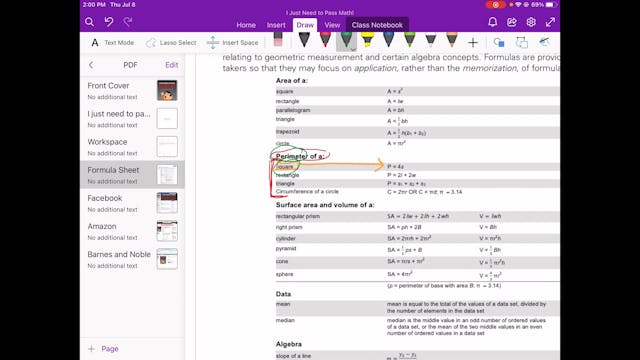The width and height of the screenshot is (640, 360).
Task: Open the Formula Sheet page
Action: tap(132, 175)
